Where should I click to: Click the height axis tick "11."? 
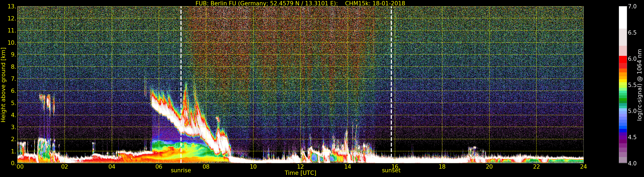pyautogui.click(x=12, y=31)
